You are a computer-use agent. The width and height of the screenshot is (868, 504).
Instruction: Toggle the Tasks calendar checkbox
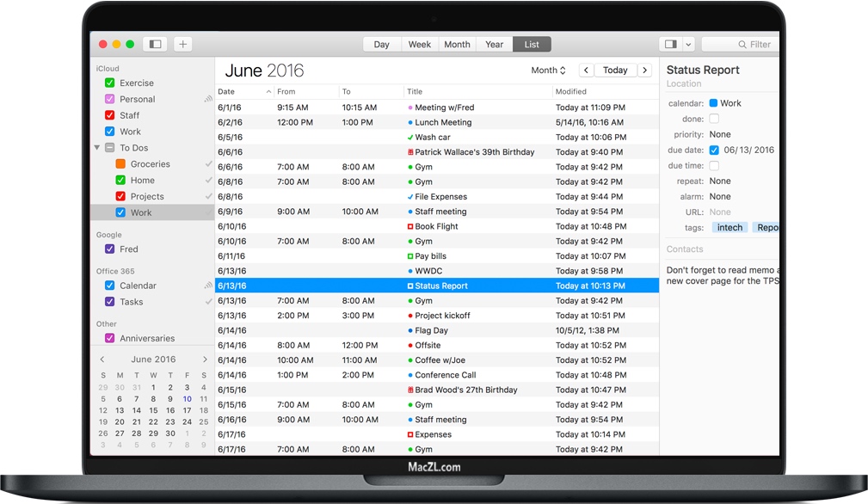click(x=109, y=302)
